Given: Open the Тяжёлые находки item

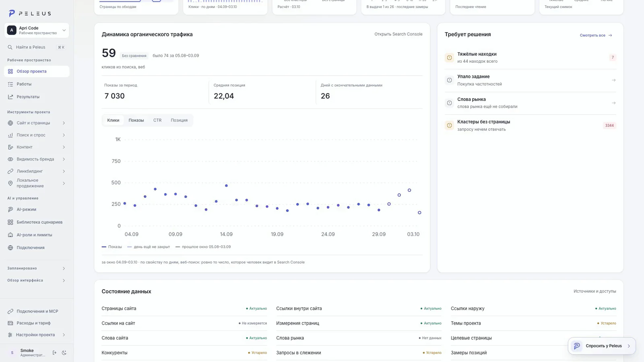Looking at the screenshot, I should coord(530,58).
